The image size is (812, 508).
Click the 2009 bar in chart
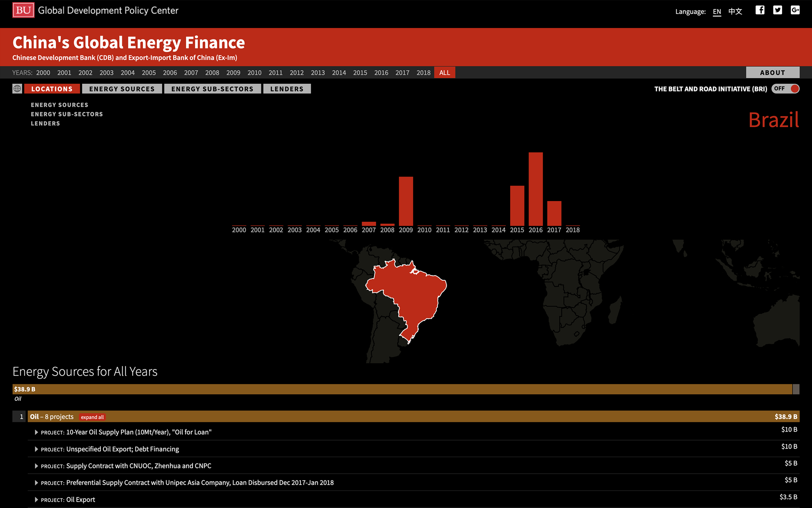pyautogui.click(x=406, y=201)
